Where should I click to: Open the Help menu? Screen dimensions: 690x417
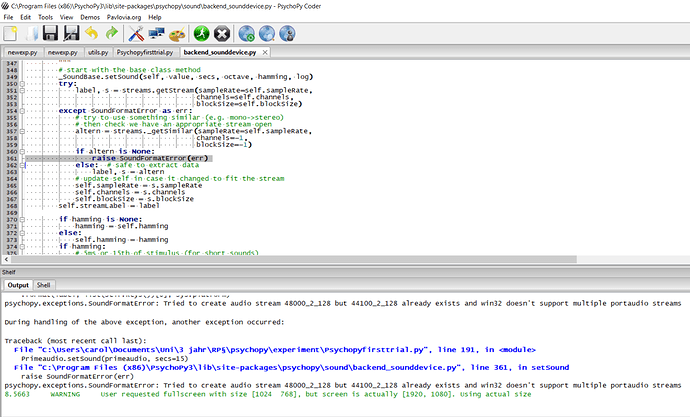pyautogui.click(x=155, y=17)
